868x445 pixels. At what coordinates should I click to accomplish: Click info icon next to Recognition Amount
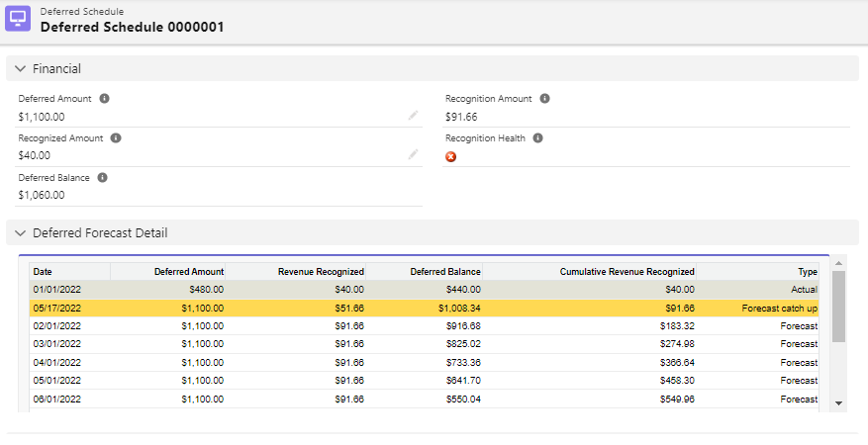pos(545,99)
